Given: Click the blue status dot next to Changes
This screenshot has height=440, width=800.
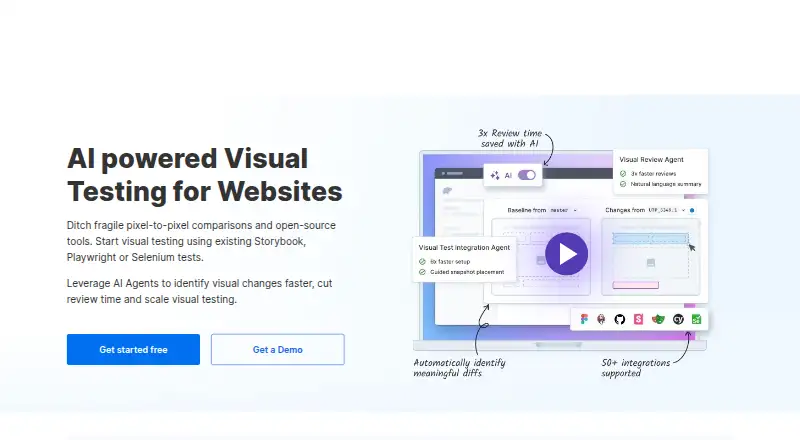Looking at the screenshot, I should tap(692, 210).
